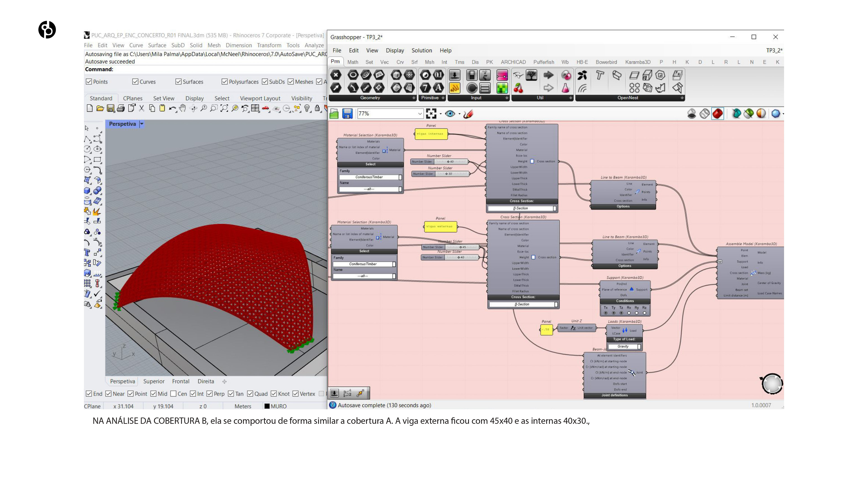868x488 pixels.
Task: Click the Grasshopper save file icon
Action: (347, 113)
